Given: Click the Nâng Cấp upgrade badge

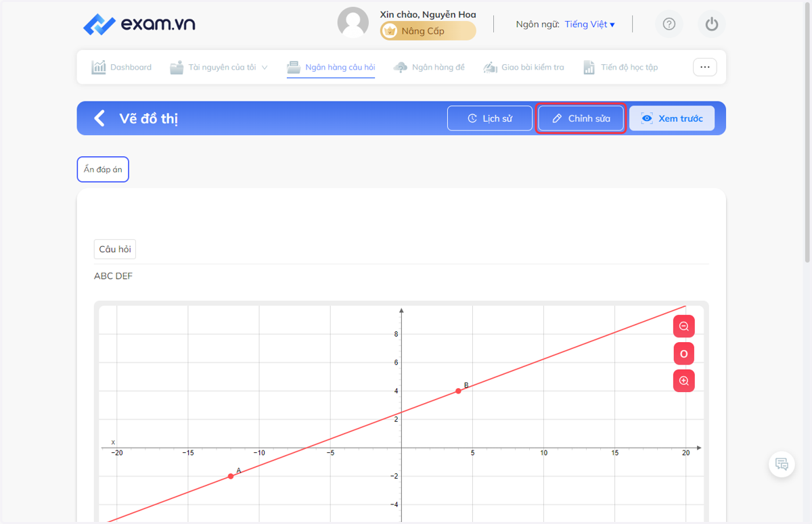Looking at the screenshot, I should click(428, 31).
